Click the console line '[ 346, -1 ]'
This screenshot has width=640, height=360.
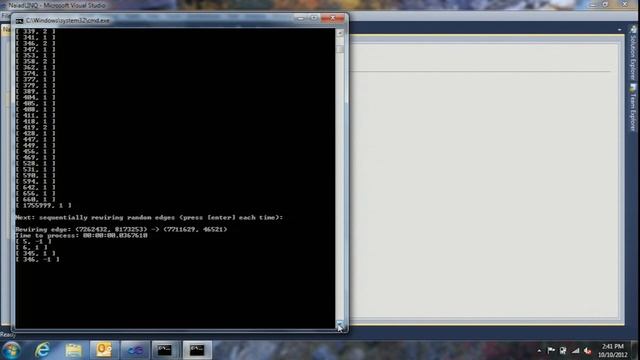[x=38, y=260]
